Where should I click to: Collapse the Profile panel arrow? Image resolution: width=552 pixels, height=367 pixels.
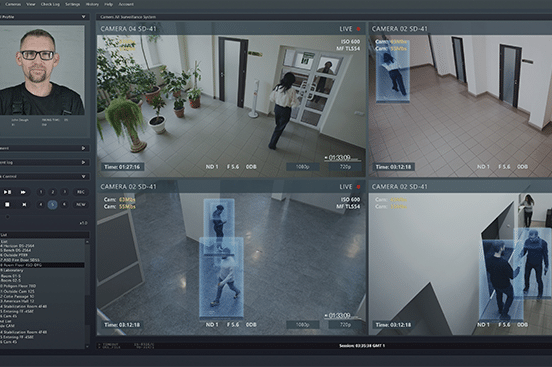pos(83,17)
